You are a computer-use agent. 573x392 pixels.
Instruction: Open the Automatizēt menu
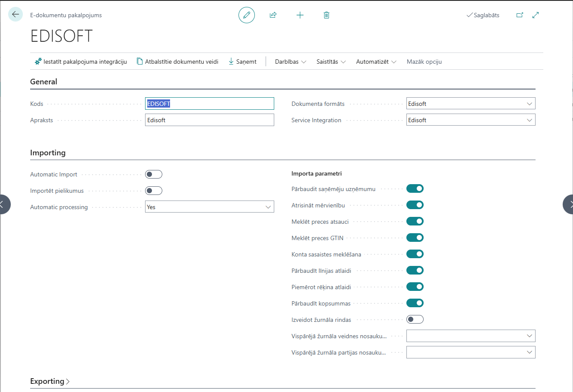click(376, 62)
